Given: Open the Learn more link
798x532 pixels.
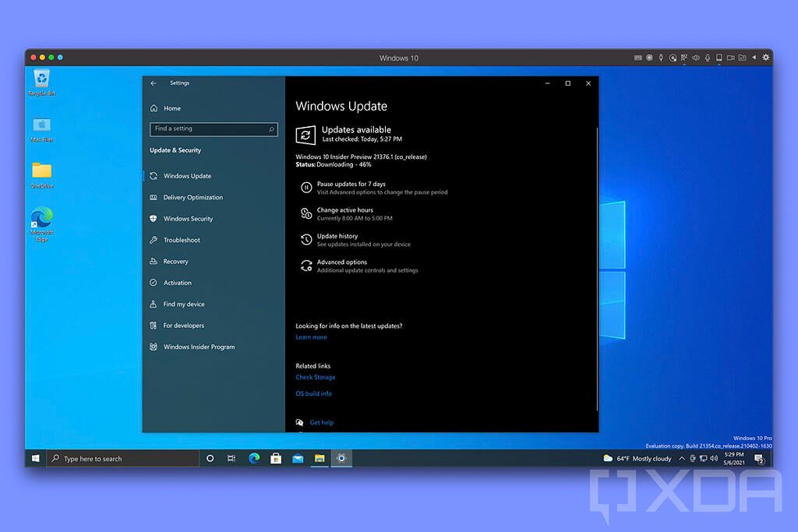Looking at the screenshot, I should pos(311,336).
